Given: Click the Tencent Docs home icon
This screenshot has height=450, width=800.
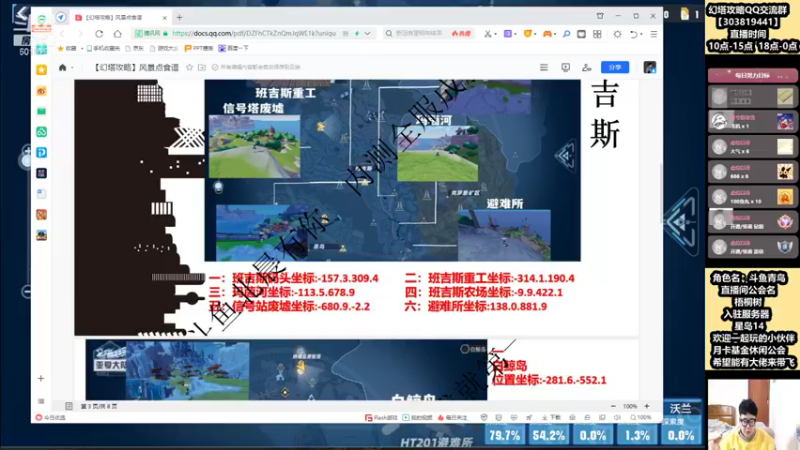Looking at the screenshot, I should click(x=63, y=67).
